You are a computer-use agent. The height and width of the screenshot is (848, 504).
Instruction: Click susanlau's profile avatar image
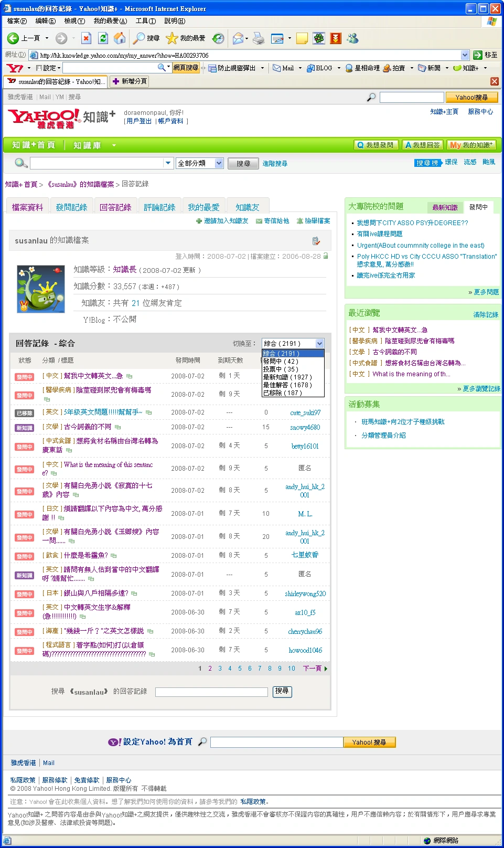[41, 289]
